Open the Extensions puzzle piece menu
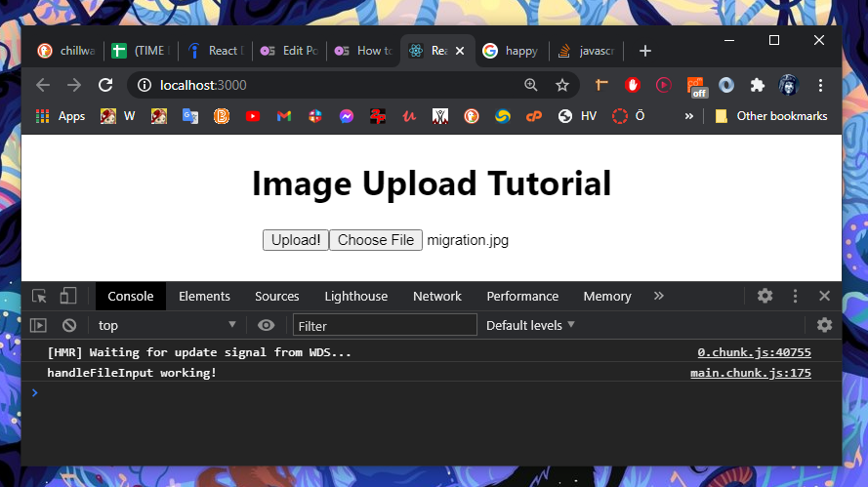 (757, 85)
